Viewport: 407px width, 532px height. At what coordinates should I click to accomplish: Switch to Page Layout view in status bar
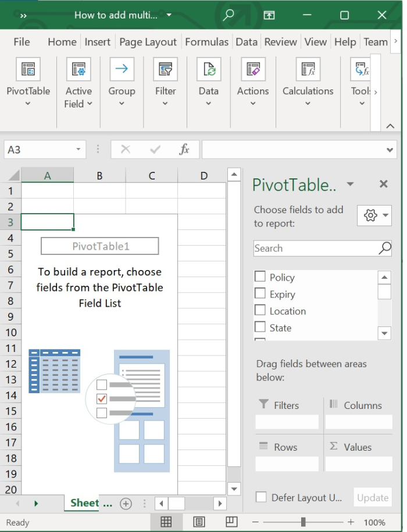[x=199, y=522]
